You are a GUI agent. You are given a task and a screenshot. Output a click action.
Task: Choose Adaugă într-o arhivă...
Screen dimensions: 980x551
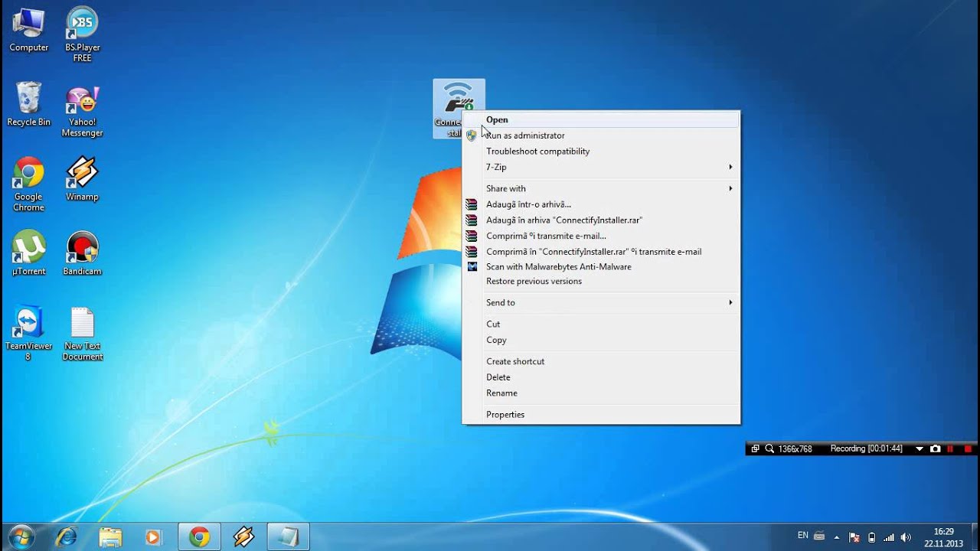(601, 204)
